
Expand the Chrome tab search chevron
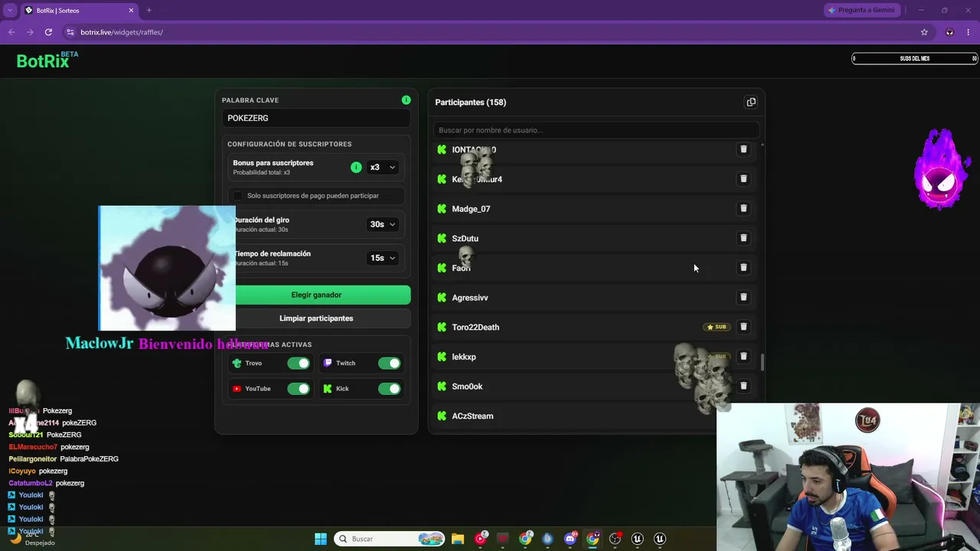click(10, 10)
